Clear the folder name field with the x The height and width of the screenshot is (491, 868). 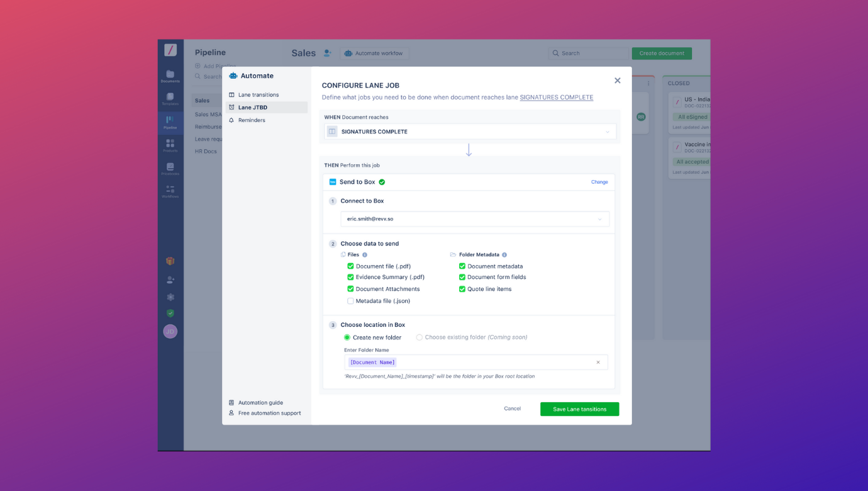[x=598, y=362]
